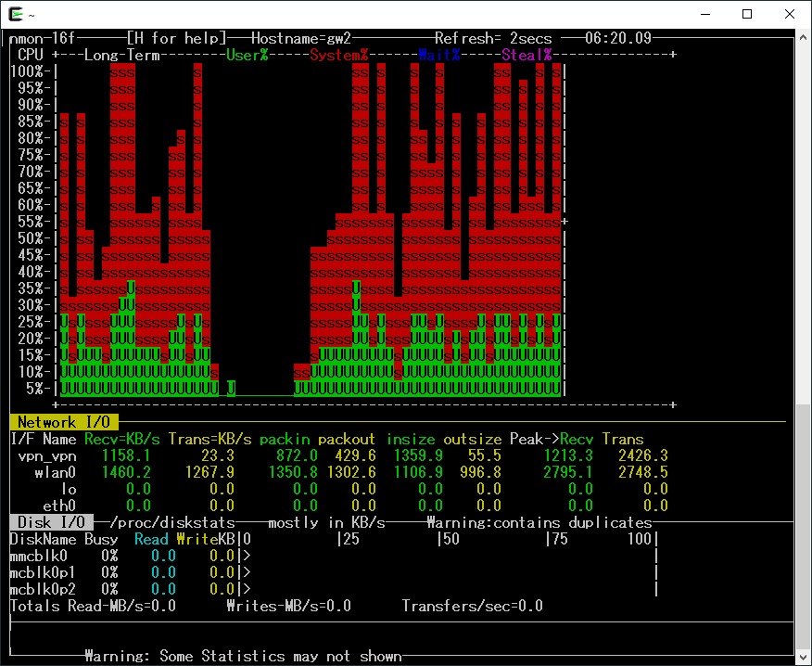Click the mcblk0p1 disk row name

click(43, 572)
